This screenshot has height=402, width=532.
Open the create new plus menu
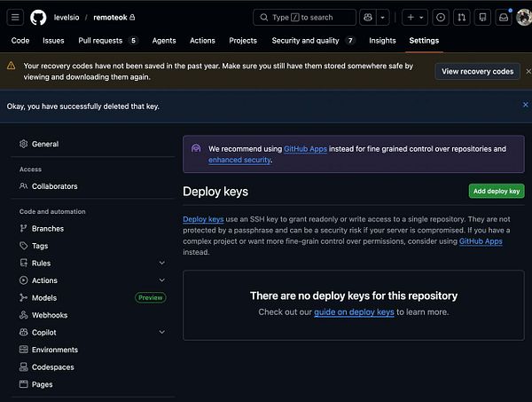(x=415, y=18)
